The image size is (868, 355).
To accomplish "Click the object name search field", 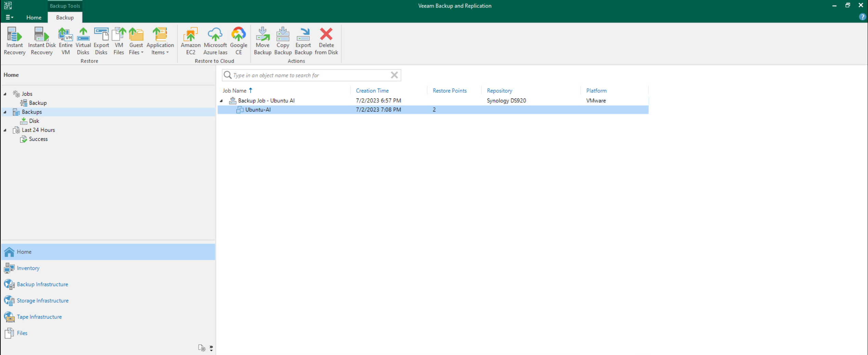I will [311, 75].
